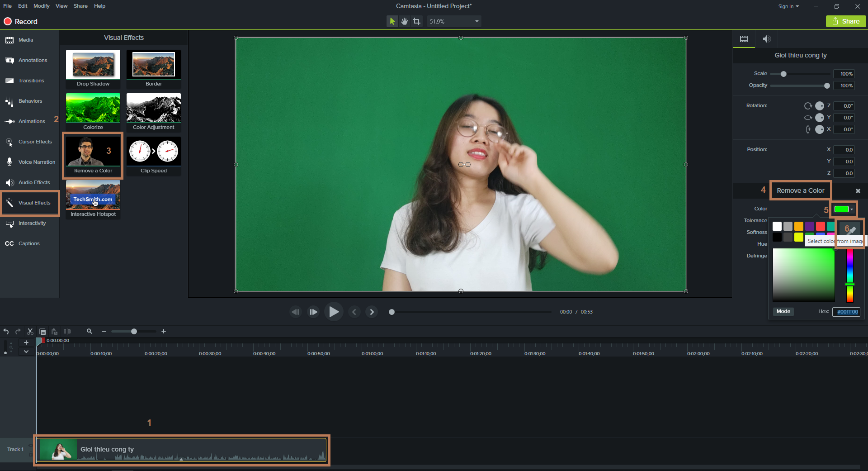Click the Rotation Z dial
The width and height of the screenshot is (868, 471).
(x=819, y=106)
